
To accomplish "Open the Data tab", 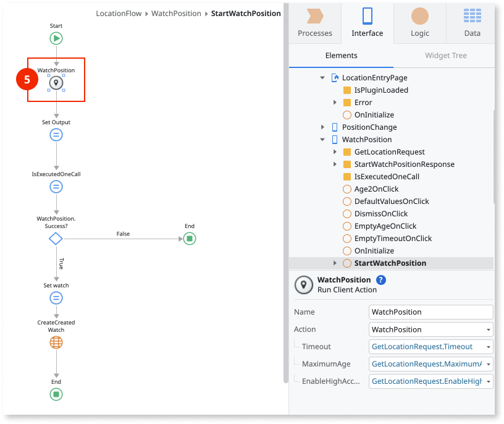I will pyautogui.click(x=472, y=22).
